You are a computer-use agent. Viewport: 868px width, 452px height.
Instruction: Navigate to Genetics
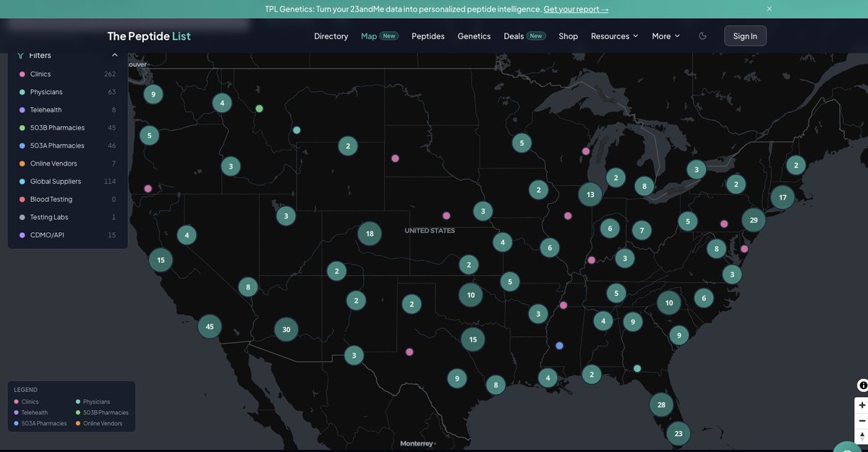(x=474, y=36)
